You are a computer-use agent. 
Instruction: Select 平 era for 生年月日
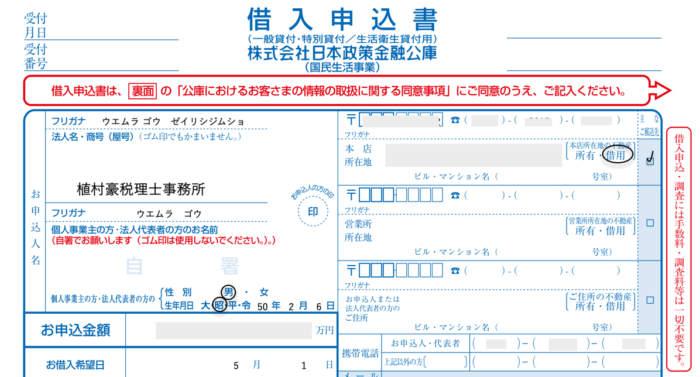point(232,306)
